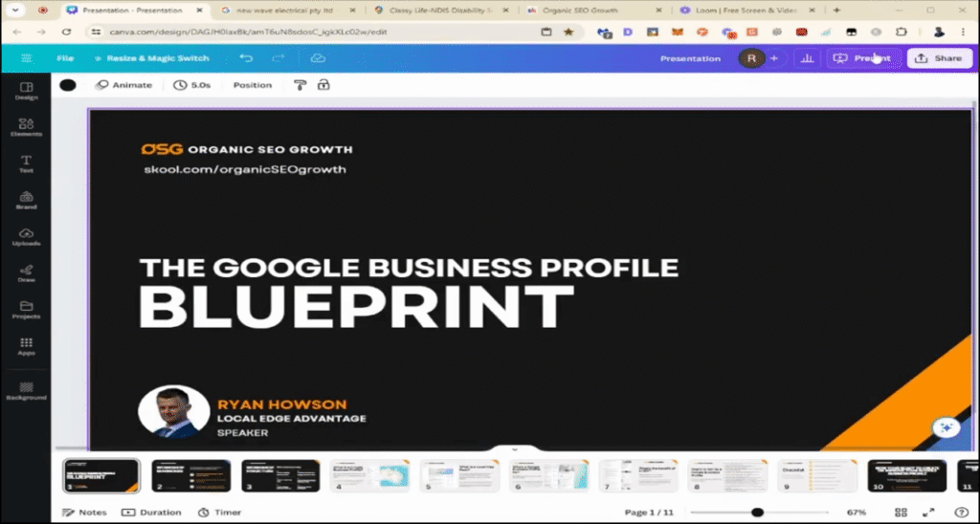This screenshot has height=524, width=980.
Task: Select page 10 thumbnail
Action: pyautogui.click(x=907, y=476)
